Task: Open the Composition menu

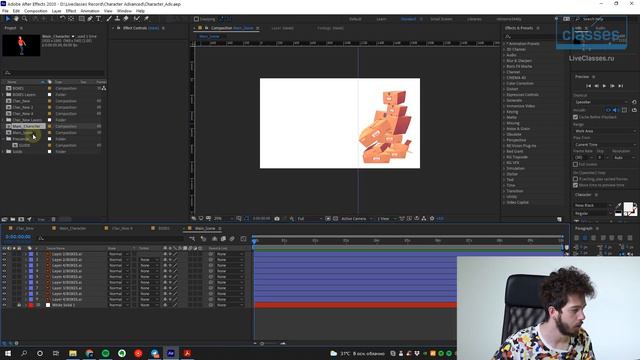Action: coord(36,11)
